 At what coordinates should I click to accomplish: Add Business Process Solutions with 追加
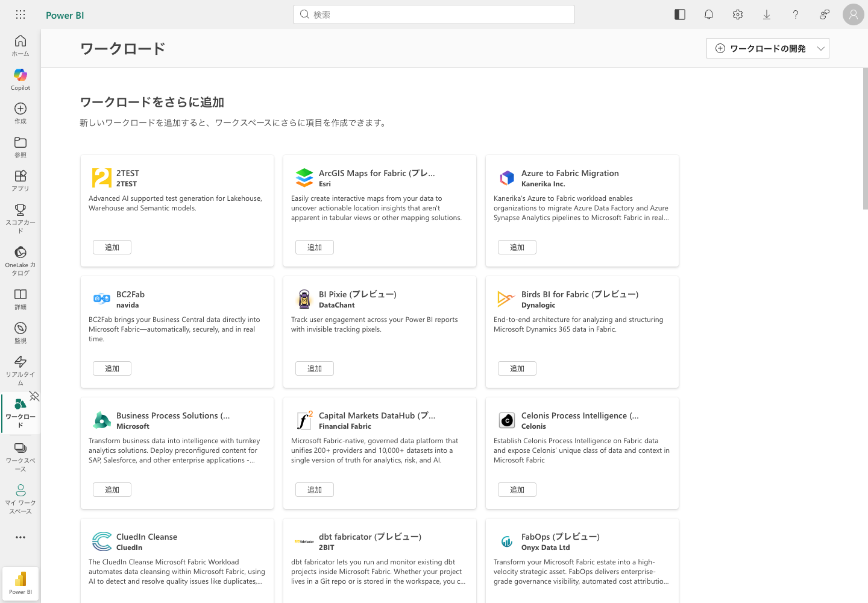(x=112, y=490)
